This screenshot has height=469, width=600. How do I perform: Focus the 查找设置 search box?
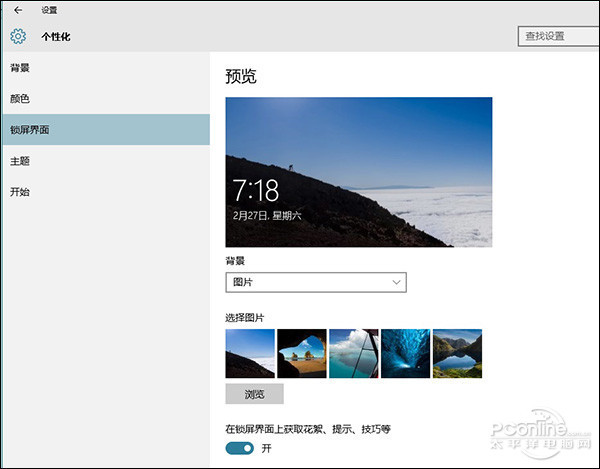(x=558, y=36)
